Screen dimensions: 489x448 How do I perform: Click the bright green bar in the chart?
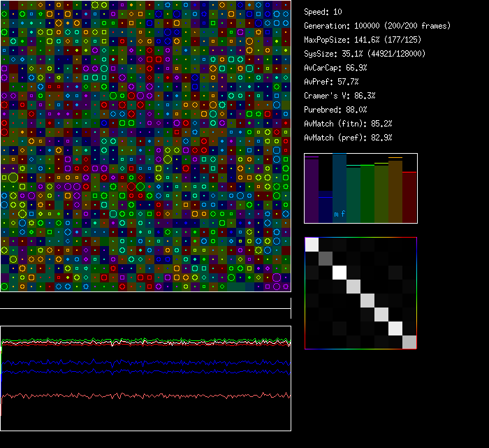coord(367,194)
